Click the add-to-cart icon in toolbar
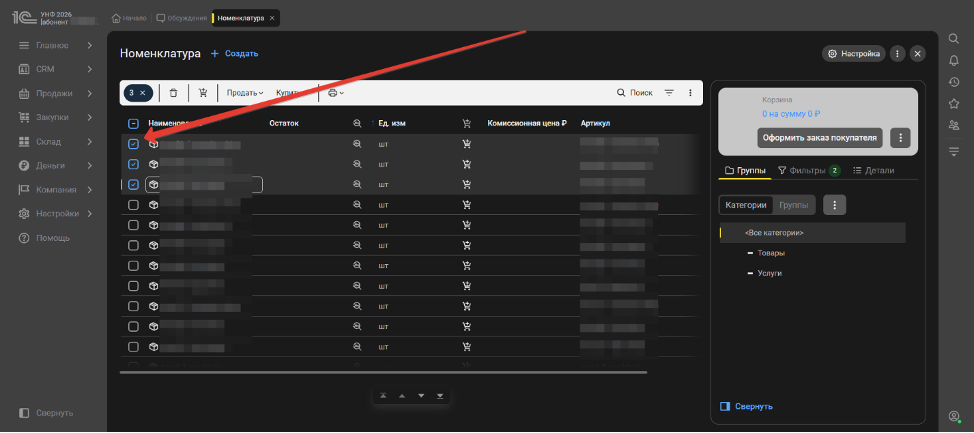 click(203, 93)
